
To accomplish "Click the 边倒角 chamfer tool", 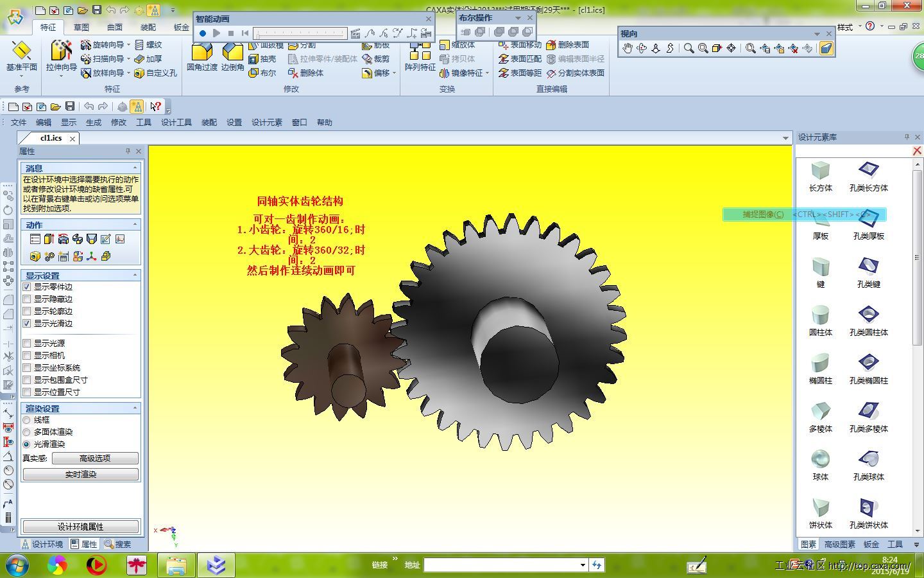I will 232,56.
